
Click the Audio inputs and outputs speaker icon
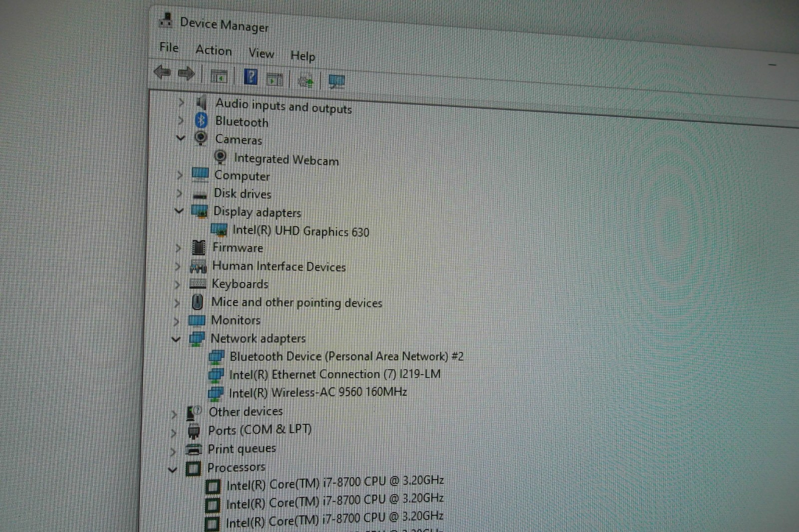201,103
